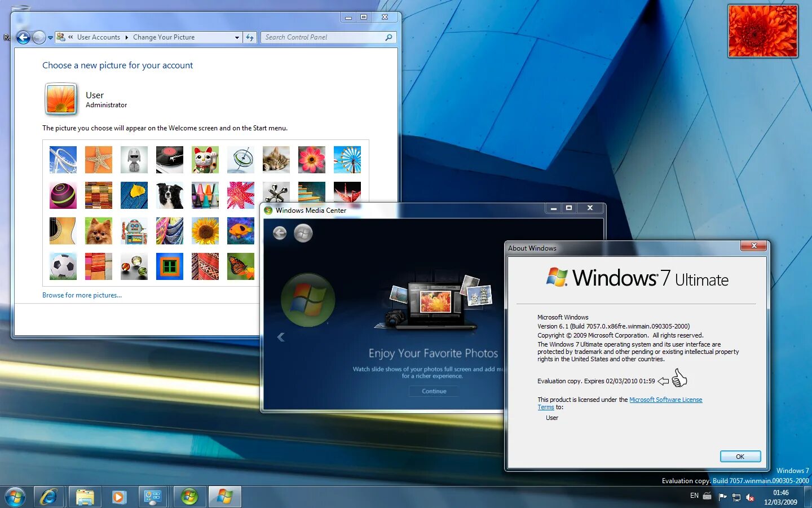This screenshot has width=812, height=508.
Task: Choose the acoustic guitar picture
Action: click(x=63, y=231)
